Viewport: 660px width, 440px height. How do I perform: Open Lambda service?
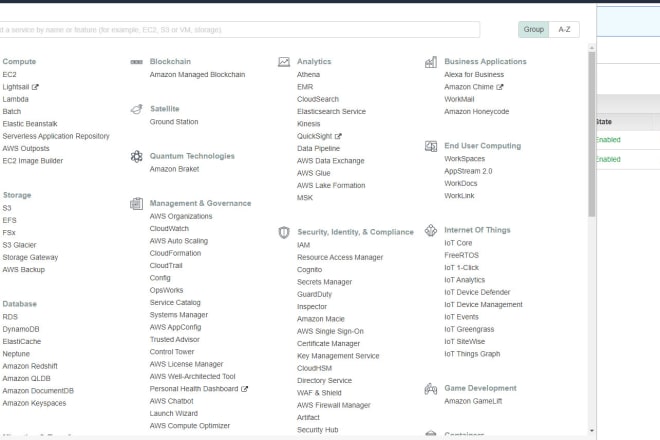16,99
